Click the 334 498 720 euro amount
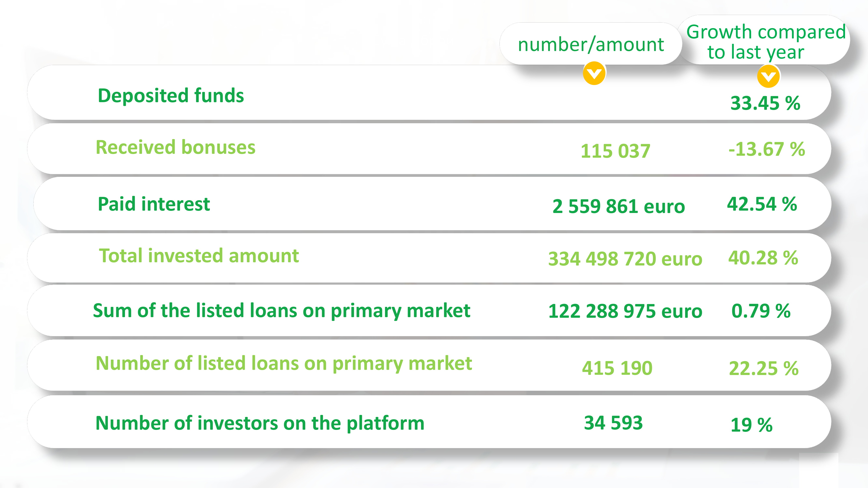 [625, 259]
